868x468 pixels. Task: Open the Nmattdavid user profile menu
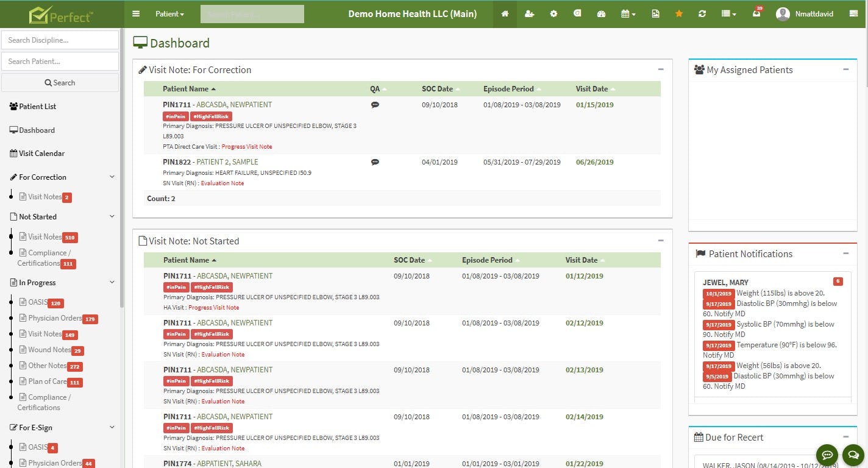805,13
